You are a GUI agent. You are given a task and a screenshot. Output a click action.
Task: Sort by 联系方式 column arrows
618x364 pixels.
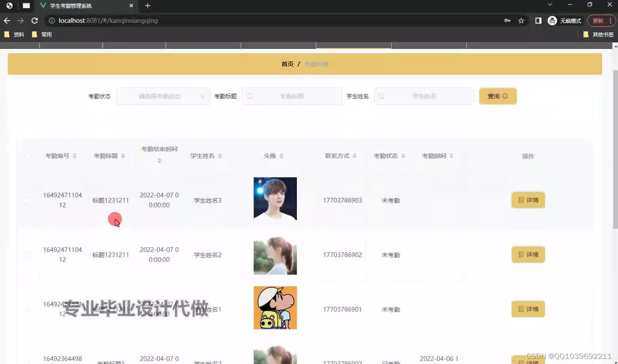354,156
